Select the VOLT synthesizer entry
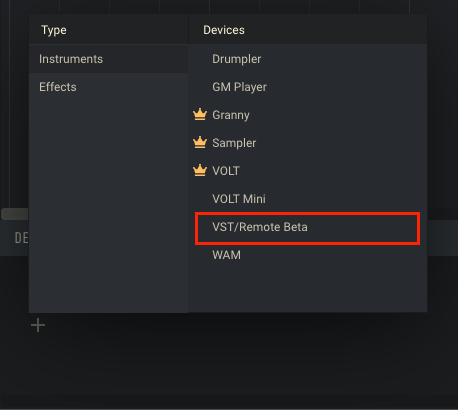The image size is (458, 410). tap(308, 171)
